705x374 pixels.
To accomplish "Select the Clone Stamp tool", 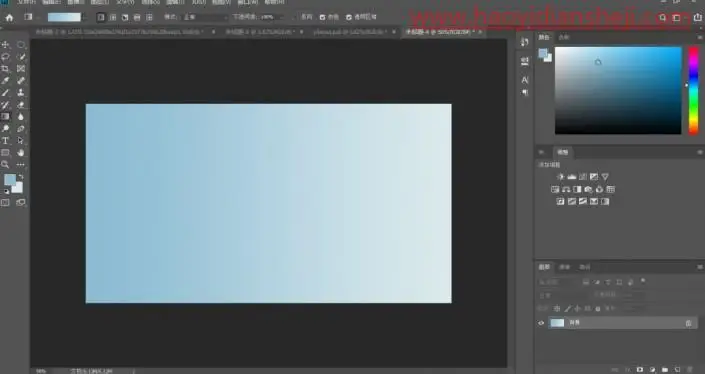I will pos(21,93).
